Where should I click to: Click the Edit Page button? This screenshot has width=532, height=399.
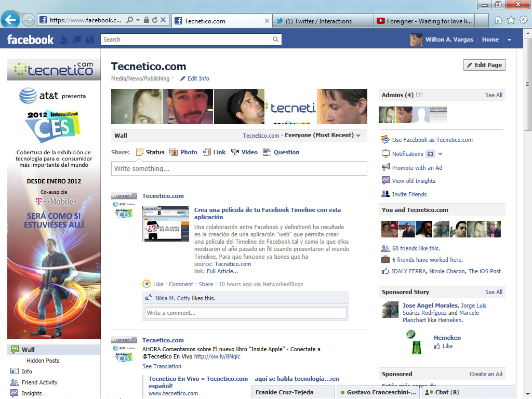click(x=484, y=65)
